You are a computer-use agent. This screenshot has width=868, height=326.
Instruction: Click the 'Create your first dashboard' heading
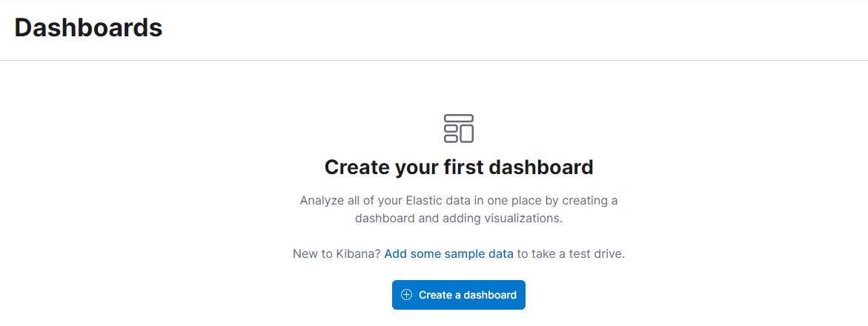459,167
